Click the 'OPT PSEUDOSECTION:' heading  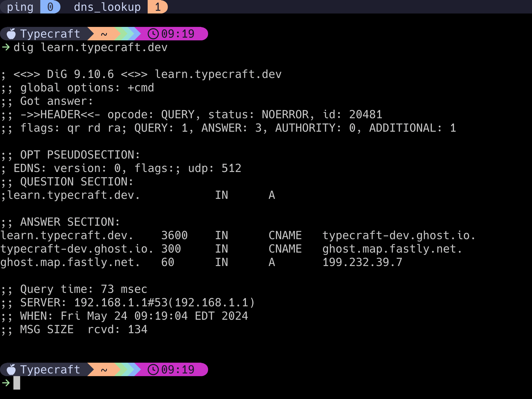(80, 155)
